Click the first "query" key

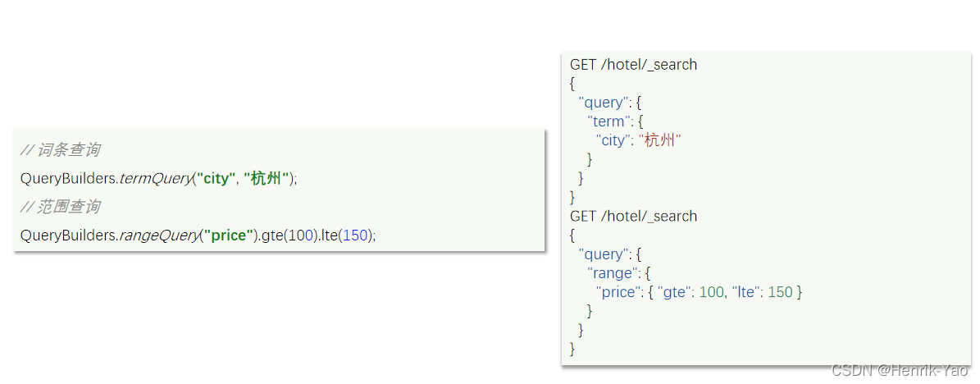click(602, 103)
